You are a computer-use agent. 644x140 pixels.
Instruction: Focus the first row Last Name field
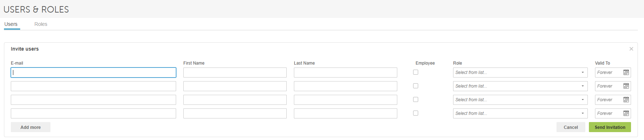pos(345,73)
